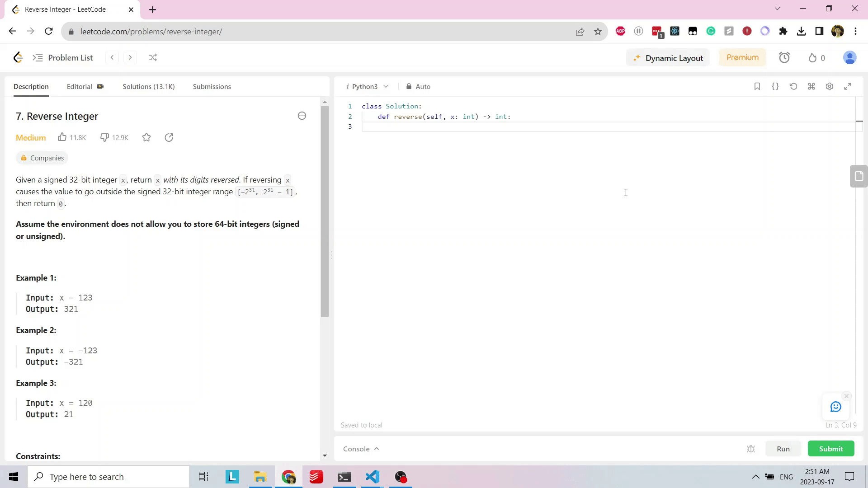The height and width of the screenshot is (488, 868).
Task: Select the Python3 language dropdown
Action: [x=368, y=86]
